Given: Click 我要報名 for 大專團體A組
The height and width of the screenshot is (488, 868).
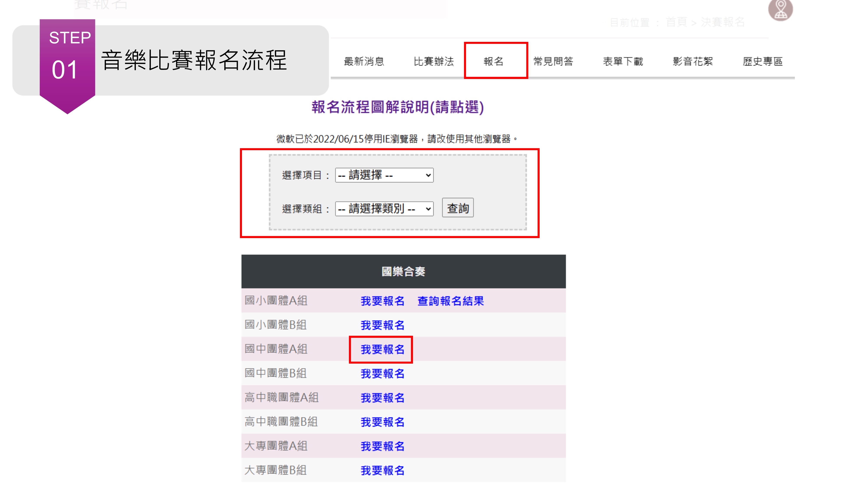Looking at the screenshot, I should tap(382, 446).
